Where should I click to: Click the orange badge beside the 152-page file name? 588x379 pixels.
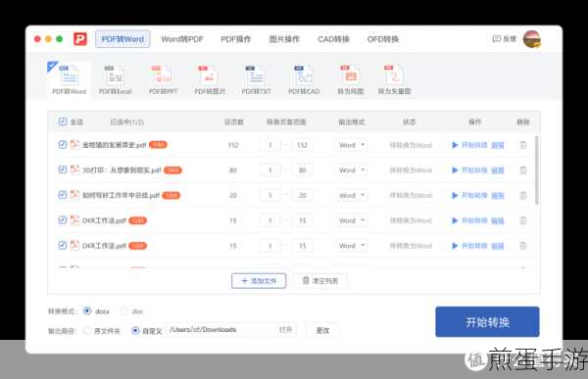(x=158, y=144)
